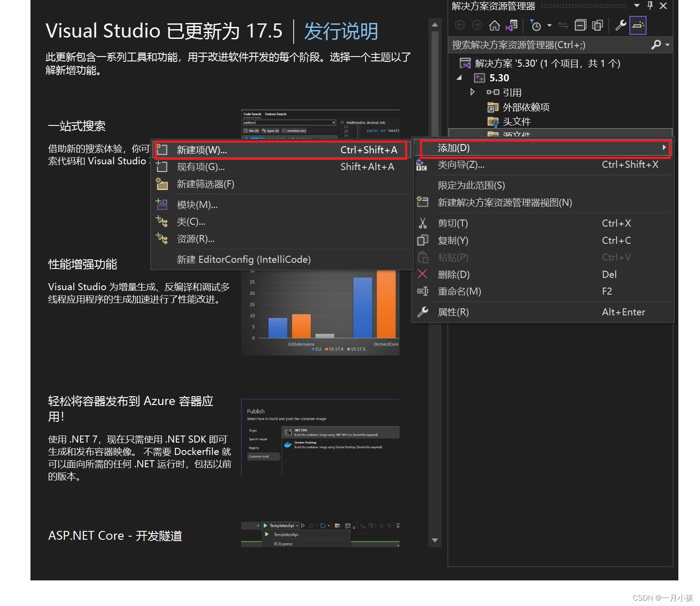The width and height of the screenshot is (700, 606).
Task: Click existing item icon beside 现有项(G)
Action: pyautogui.click(x=162, y=167)
